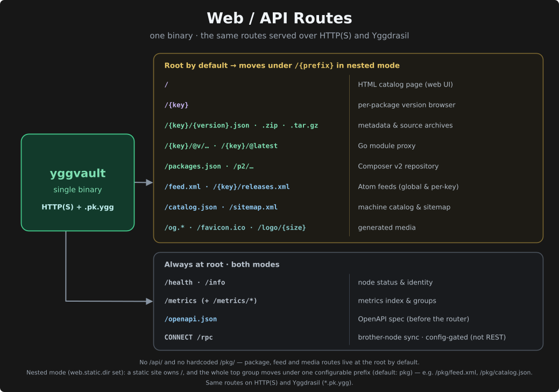Click footnote starting 'Nested mode (web.static.dir set)'
Screen dimensions: 559x392
click(x=279, y=373)
